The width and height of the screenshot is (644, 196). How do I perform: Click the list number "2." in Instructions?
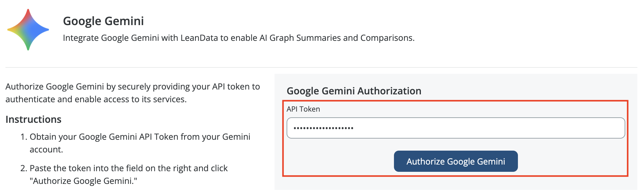click(24, 168)
